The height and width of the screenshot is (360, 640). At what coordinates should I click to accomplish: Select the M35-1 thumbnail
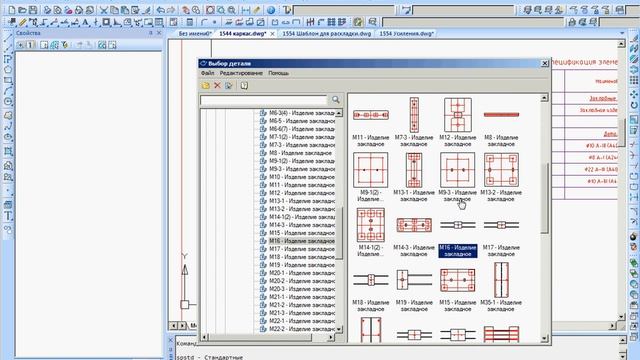pyautogui.click(x=501, y=280)
